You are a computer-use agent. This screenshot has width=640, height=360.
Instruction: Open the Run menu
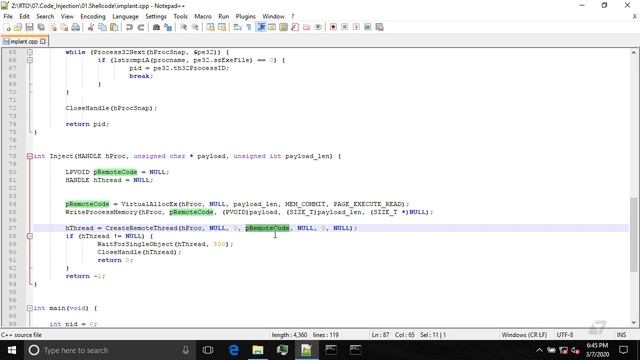point(224,16)
